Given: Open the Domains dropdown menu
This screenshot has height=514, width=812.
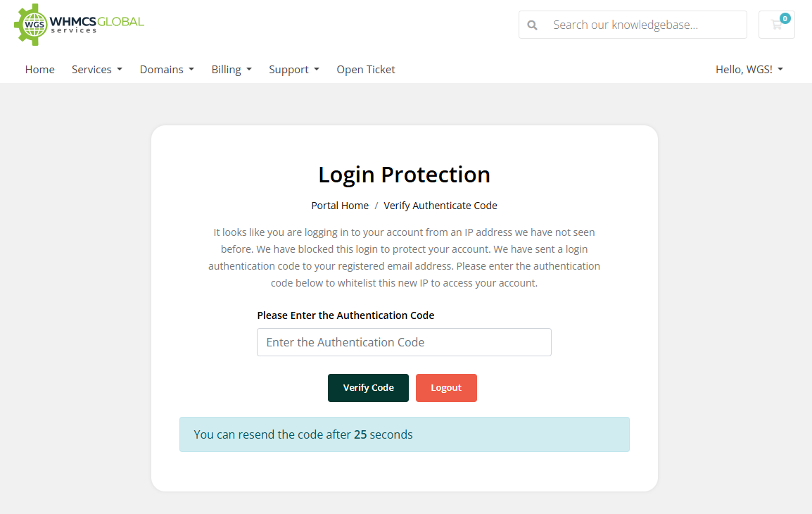Looking at the screenshot, I should tap(167, 70).
